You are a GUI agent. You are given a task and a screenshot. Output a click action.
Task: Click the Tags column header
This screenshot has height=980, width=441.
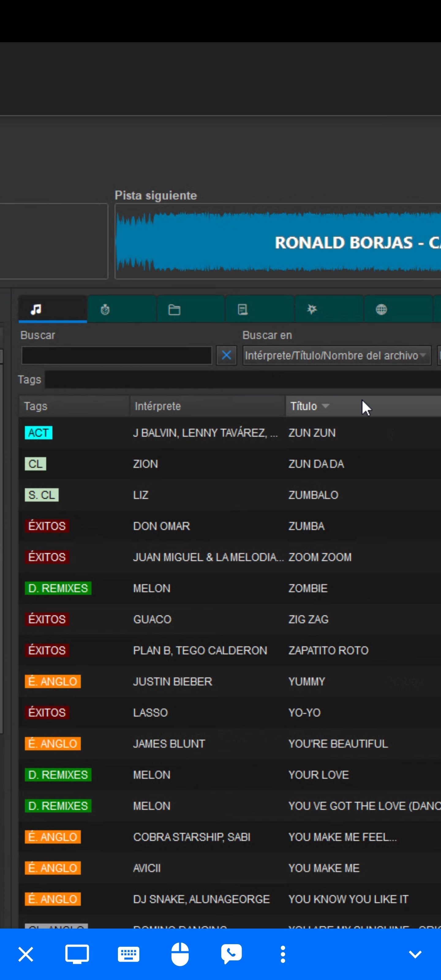36,406
